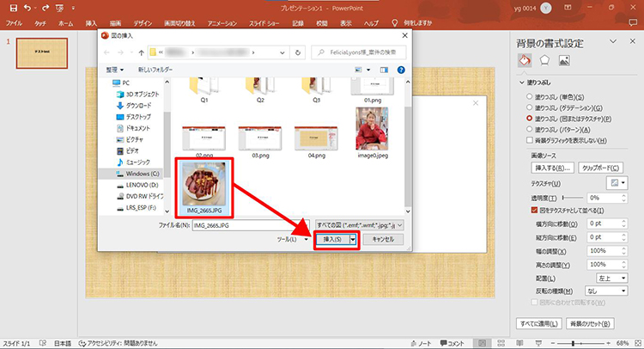Click the refresh icon beside address bar
The image size is (644, 349).
[299, 52]
